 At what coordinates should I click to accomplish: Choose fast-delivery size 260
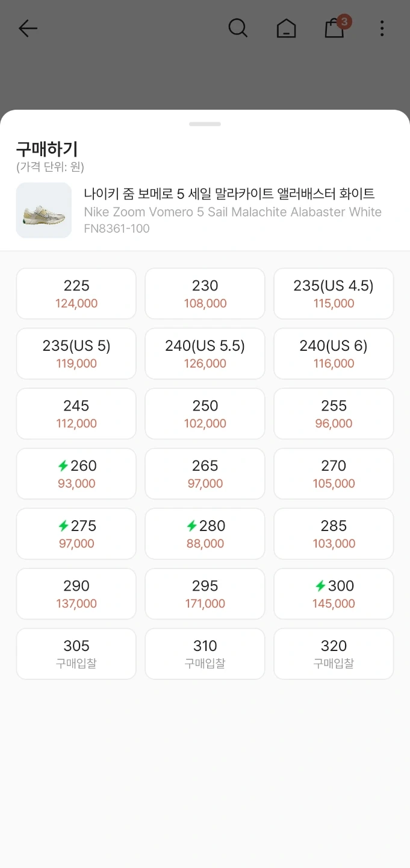click(76, 474)
